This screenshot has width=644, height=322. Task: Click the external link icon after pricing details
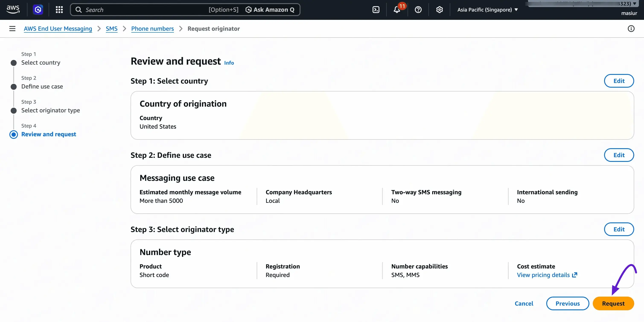coord(575,275)
